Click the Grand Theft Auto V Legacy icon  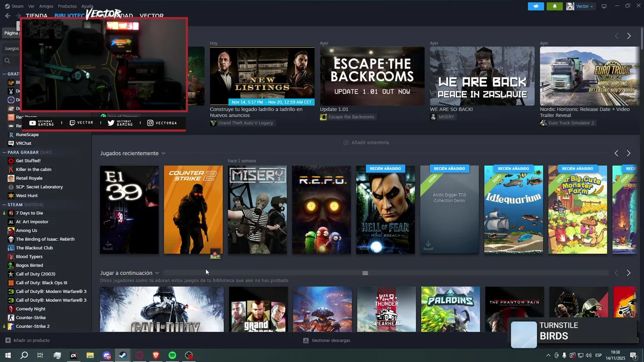click(213, 123)
